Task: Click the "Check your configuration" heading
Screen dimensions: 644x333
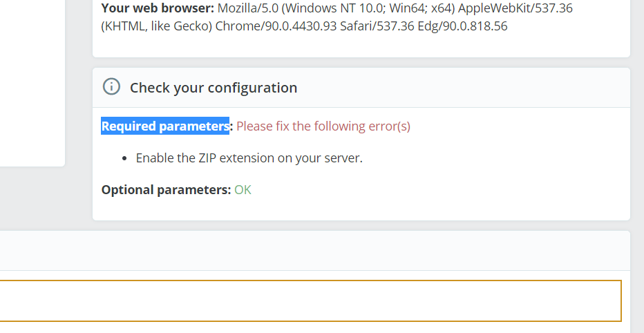Action: coord(214,88)
